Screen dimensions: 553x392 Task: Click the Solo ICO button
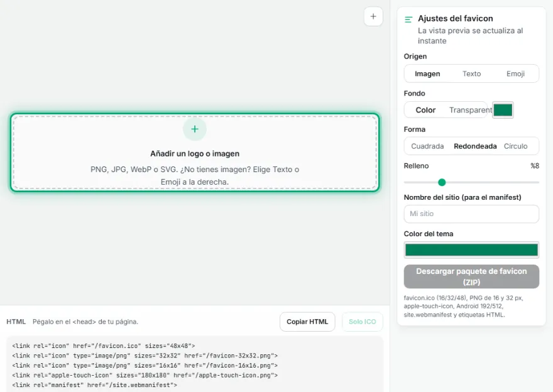362,322
